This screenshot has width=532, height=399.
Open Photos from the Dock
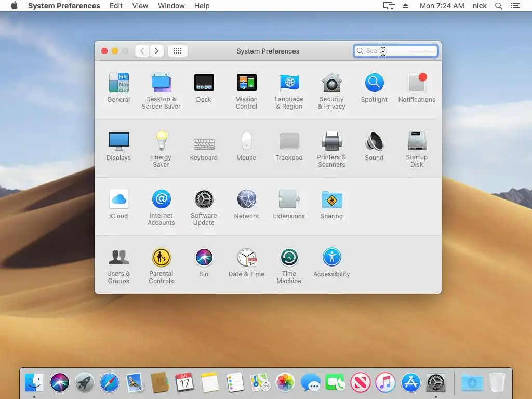(285, 382)
